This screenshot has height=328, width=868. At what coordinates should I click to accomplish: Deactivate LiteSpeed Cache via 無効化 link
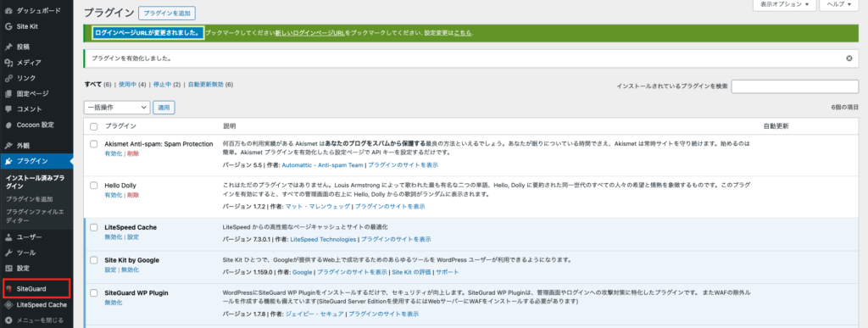coord(113,236)
